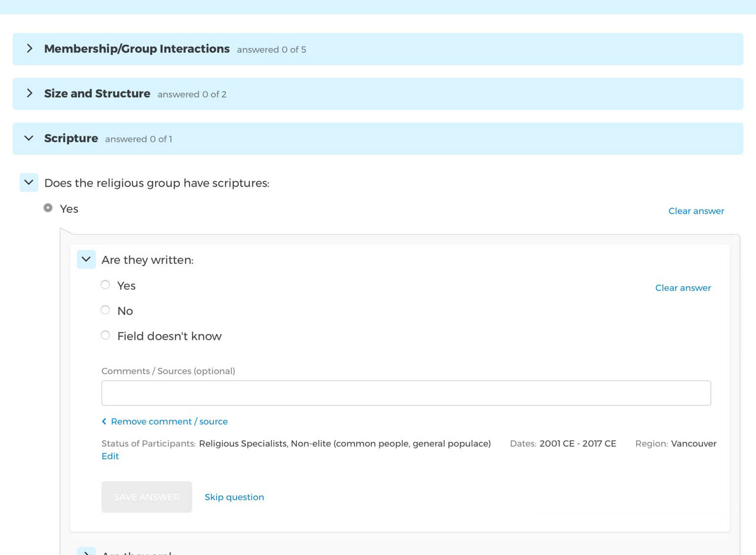The width and height of the screenshot is (756, 555).
Task: Click the Scripture section title
Action: tap(71, 139)
